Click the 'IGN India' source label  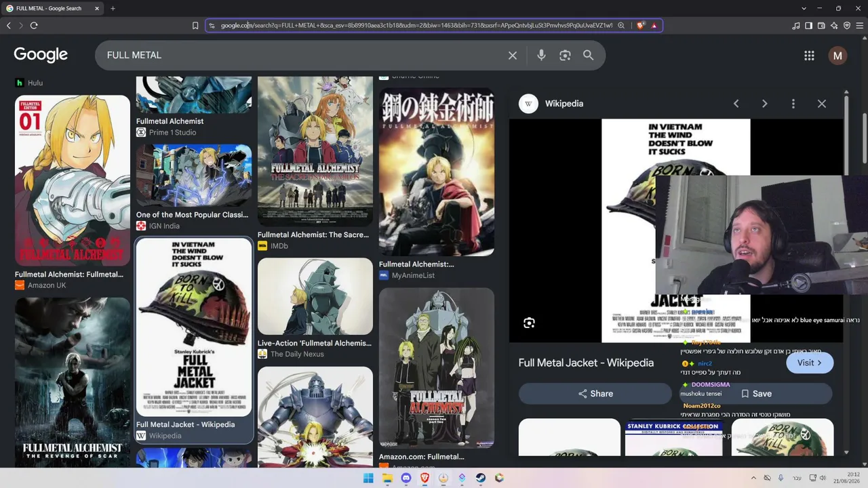click(x=164, y=226)
